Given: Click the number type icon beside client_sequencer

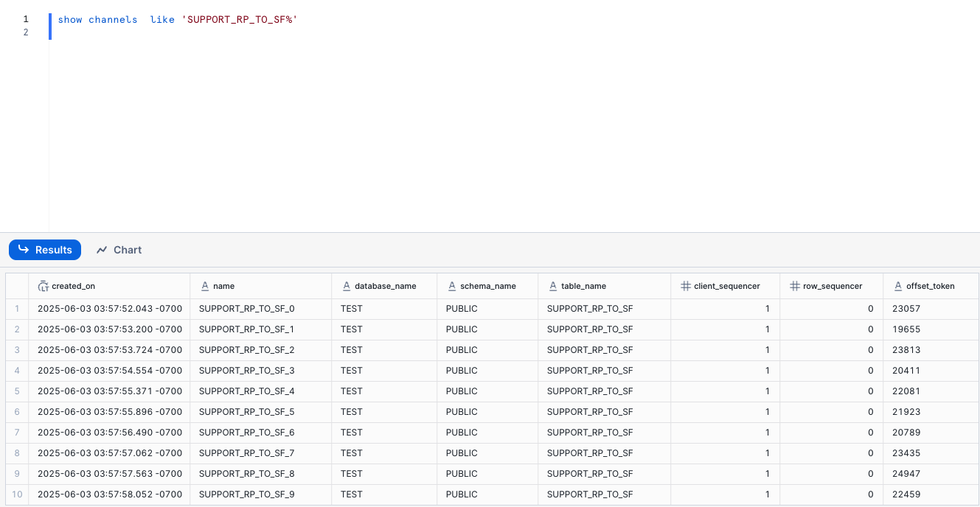Looking at the screenshot, I should (685, 286).
